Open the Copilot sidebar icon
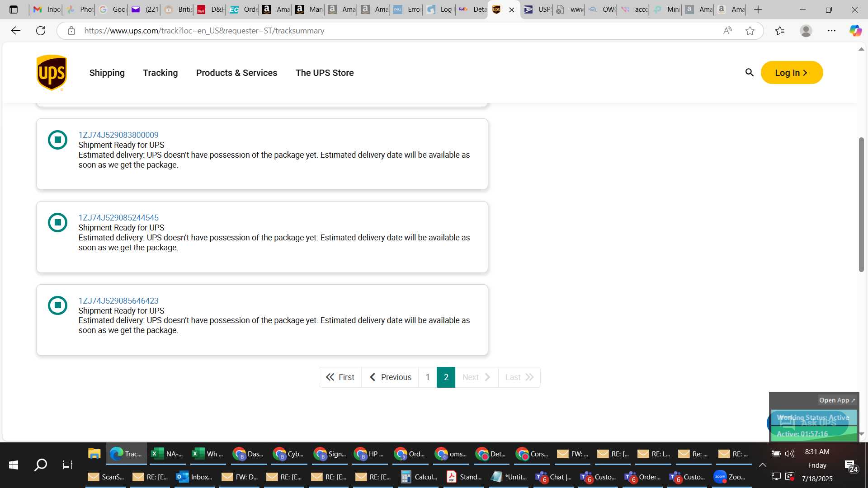 click(855, 31)
